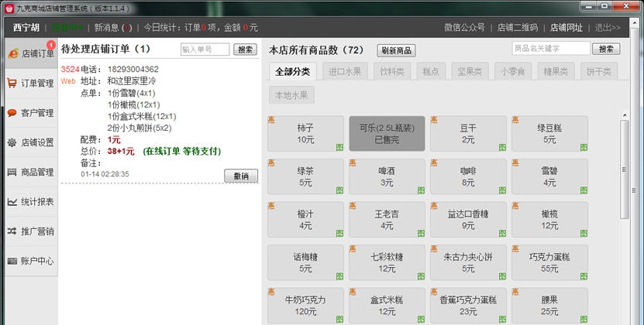Open the 店铺网址 link
The width and height of the screenshot is (644, 325).
click(567, 28)
